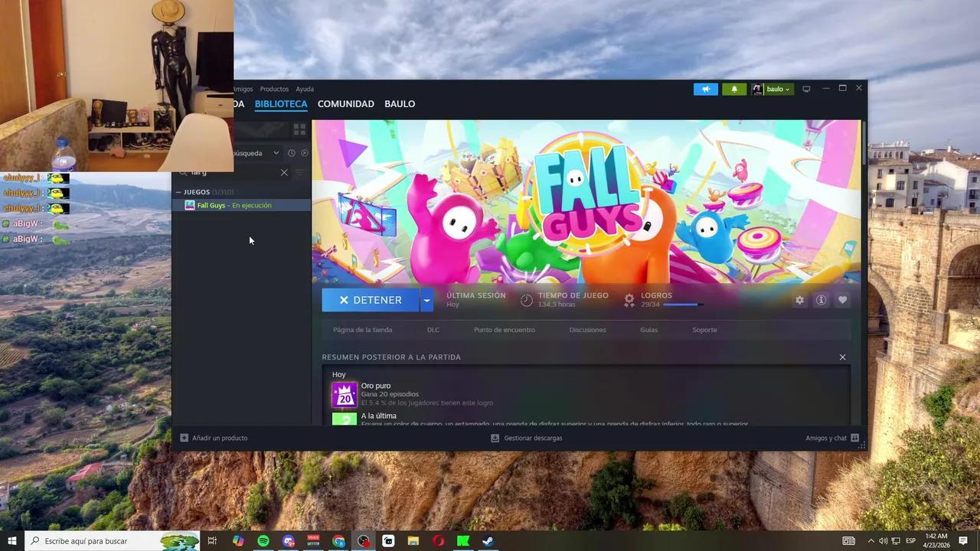The width and height of the screenshot is (980, 551).
Task: Open the Amigos y chat icon
Action: click(854, 438)
